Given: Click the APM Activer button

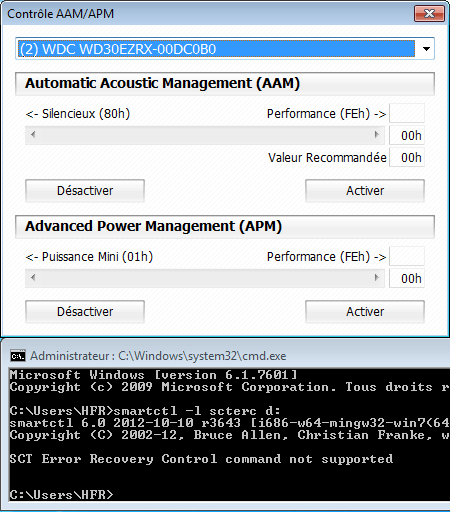Looking at the screenshot, I should (x=365, y=312).
